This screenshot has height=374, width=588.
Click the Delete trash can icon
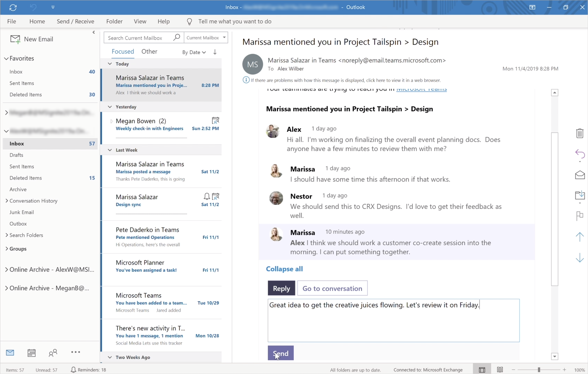point(580,133)
